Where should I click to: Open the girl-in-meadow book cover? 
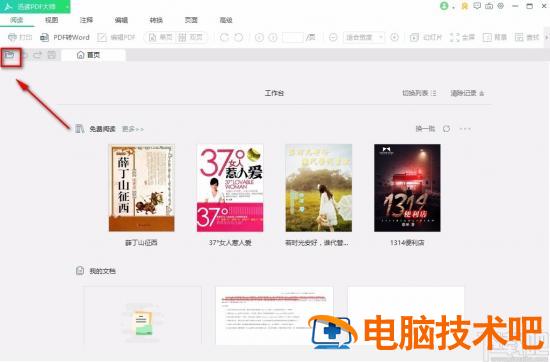(318, 188)
